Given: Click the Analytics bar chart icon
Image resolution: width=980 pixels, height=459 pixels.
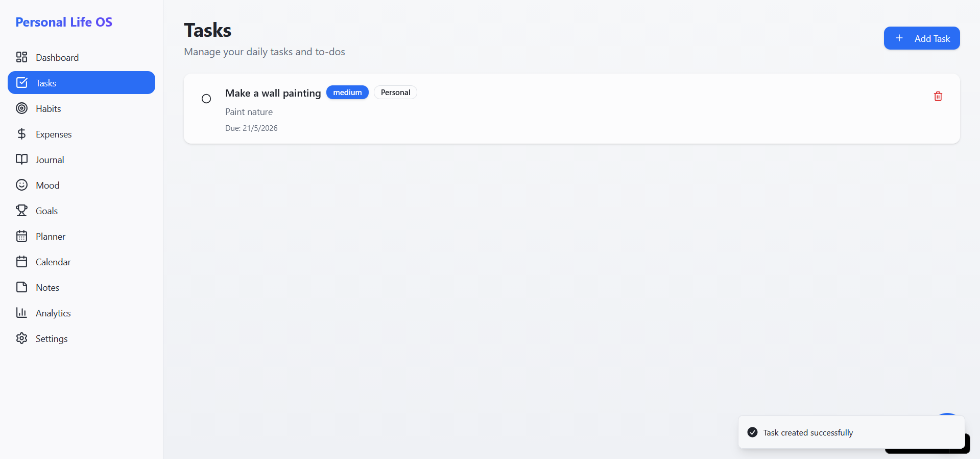Looking at the screenshot, I should 21,312.
